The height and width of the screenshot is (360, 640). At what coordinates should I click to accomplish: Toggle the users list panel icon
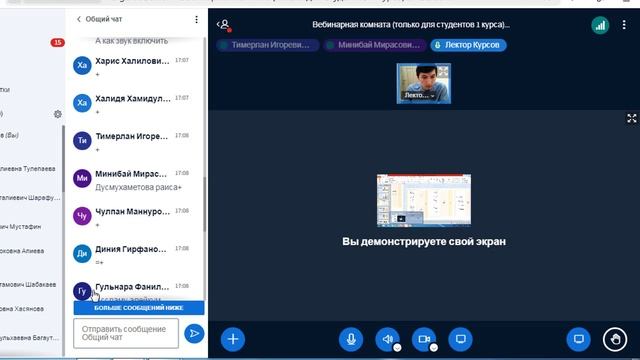(x=224, y=25)
